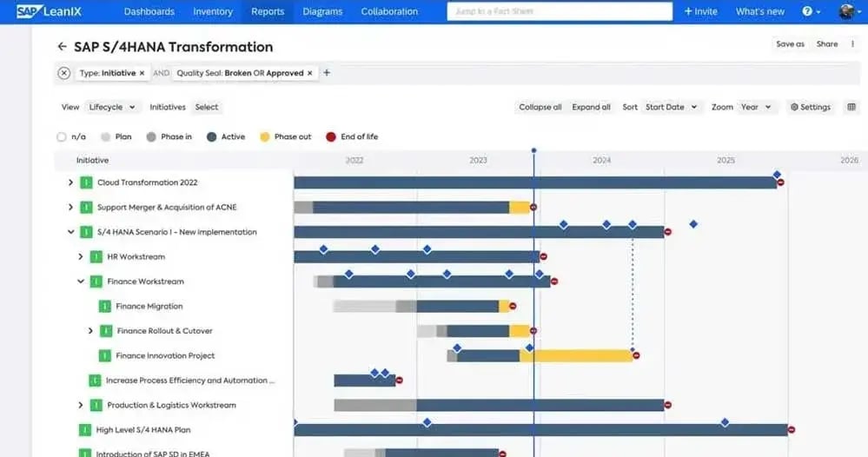Open report Settings
Viewport: 868px width, 457px height.
pyautogui.click(x=811, y=107)
